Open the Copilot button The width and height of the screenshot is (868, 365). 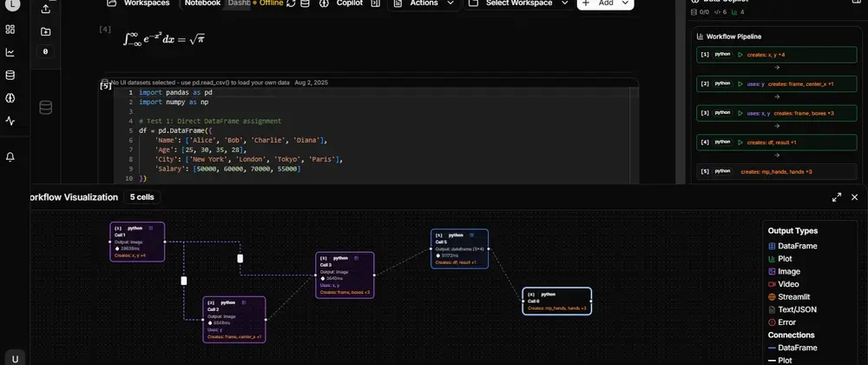(x=343, y=3)
